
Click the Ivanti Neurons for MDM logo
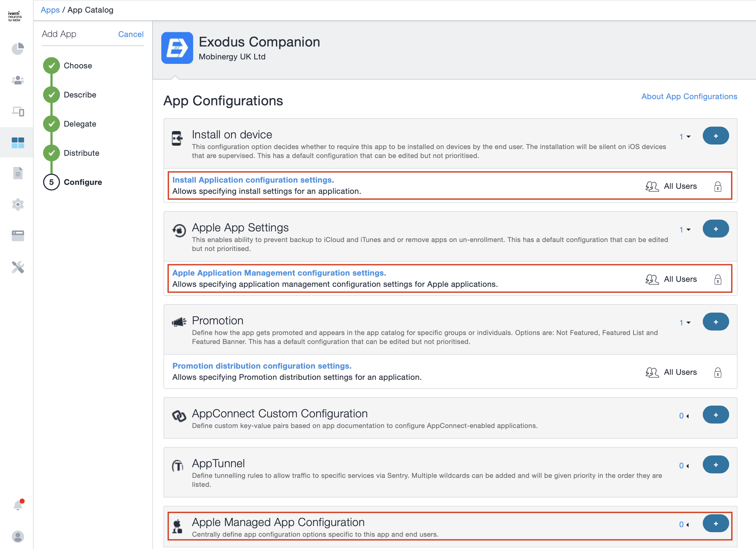click(15, 16)
